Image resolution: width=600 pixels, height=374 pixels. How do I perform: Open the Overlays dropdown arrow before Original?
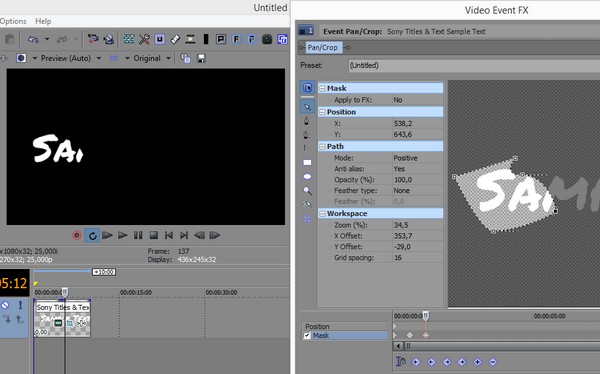tap(127, 58)
